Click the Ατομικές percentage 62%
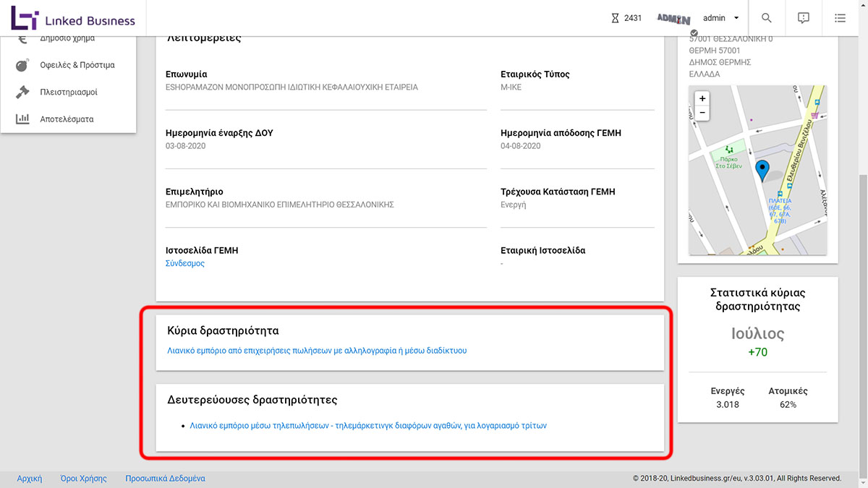 (x=788, y=405)
